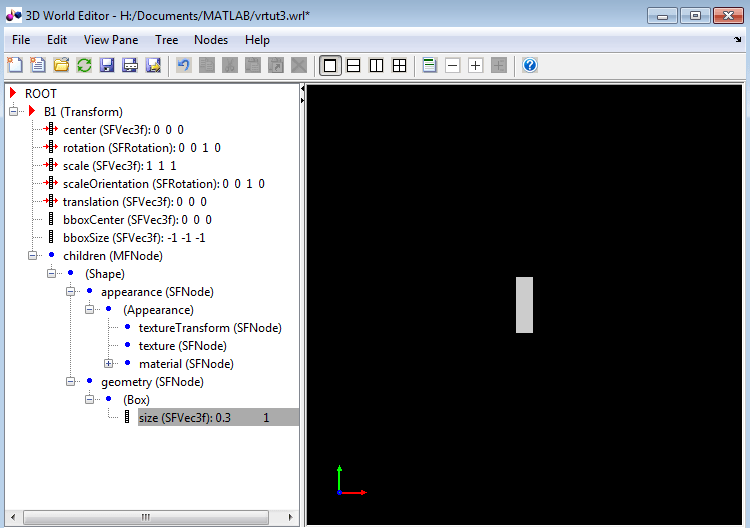
Task: Toggle the tree expand-all list icon
Action: (x=430, y=66)
